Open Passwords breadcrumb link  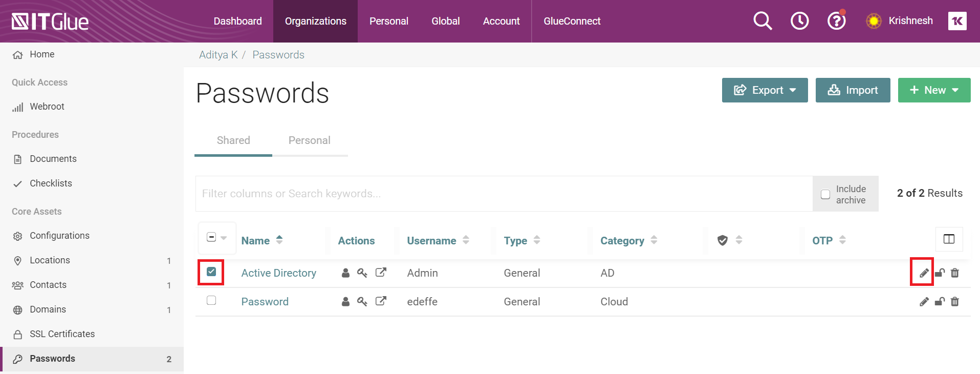tap(278, 55)
